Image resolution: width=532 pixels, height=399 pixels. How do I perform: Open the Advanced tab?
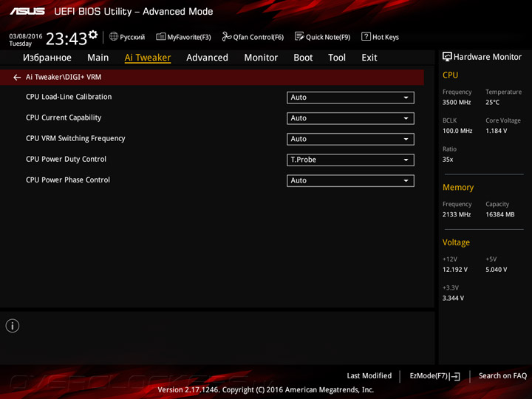208,58
